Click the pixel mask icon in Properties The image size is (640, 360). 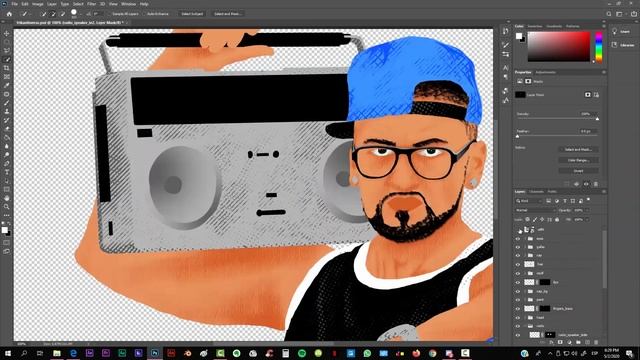pyautogui.click(x=588, y=95)
